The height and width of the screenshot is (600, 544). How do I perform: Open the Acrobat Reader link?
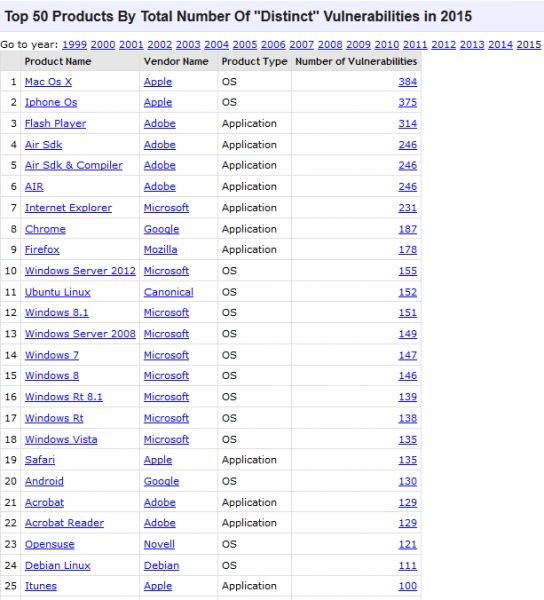[64, 523]
